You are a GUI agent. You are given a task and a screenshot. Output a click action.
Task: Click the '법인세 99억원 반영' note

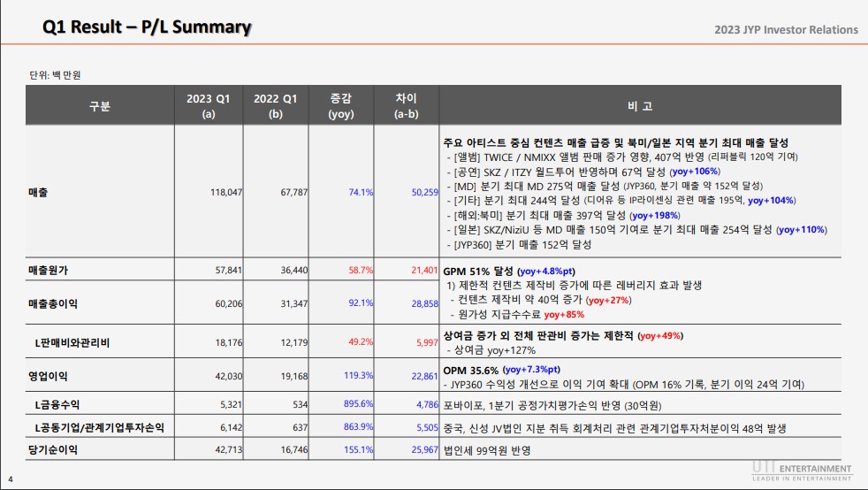[486, 451]
